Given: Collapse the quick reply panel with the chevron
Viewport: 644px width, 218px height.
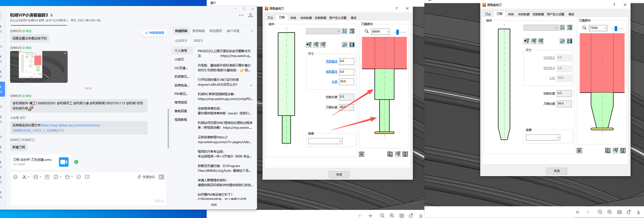Looking at the screenshot, I should pyautogui.click(x=252, y=31).
